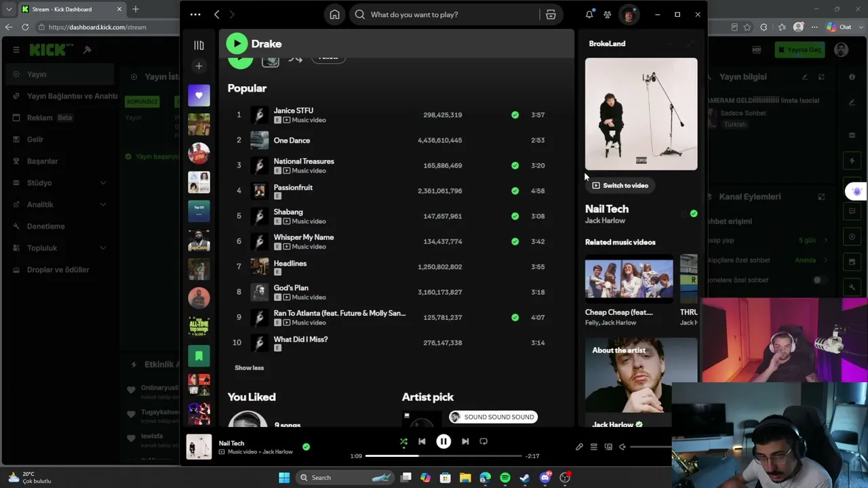Click Show less under Popular list

(x=249, y=368)
